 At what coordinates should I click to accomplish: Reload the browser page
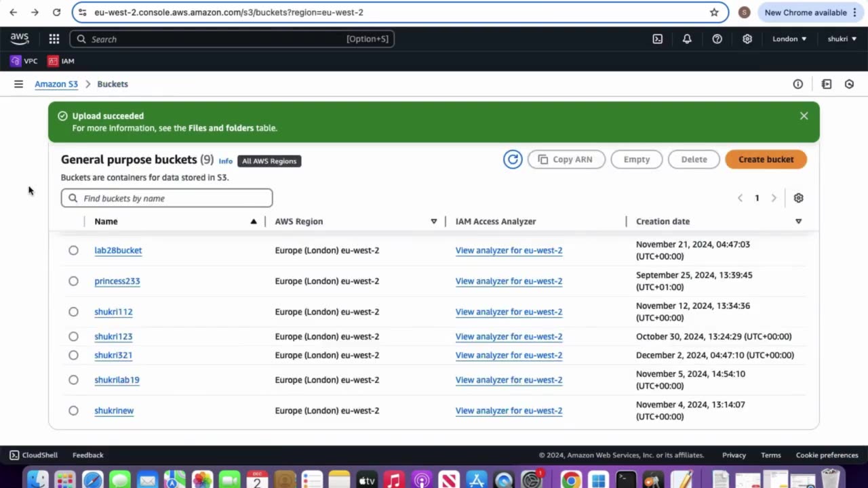pyautogui.click(x=56, y=12)
